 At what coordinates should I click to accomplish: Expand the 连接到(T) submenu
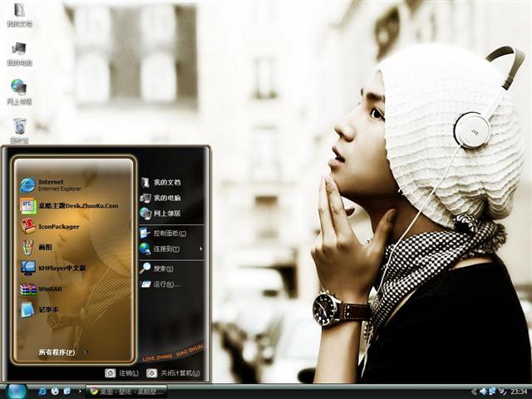(171, 249)
